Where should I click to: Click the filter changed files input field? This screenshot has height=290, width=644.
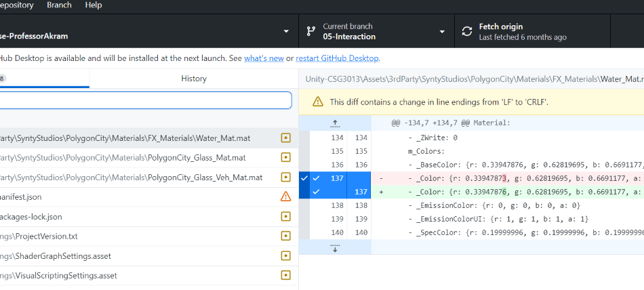(145, 100)
